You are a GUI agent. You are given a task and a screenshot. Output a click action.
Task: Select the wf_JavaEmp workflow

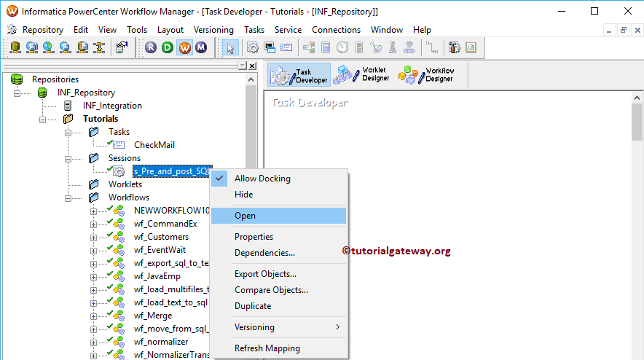[157, 276]
